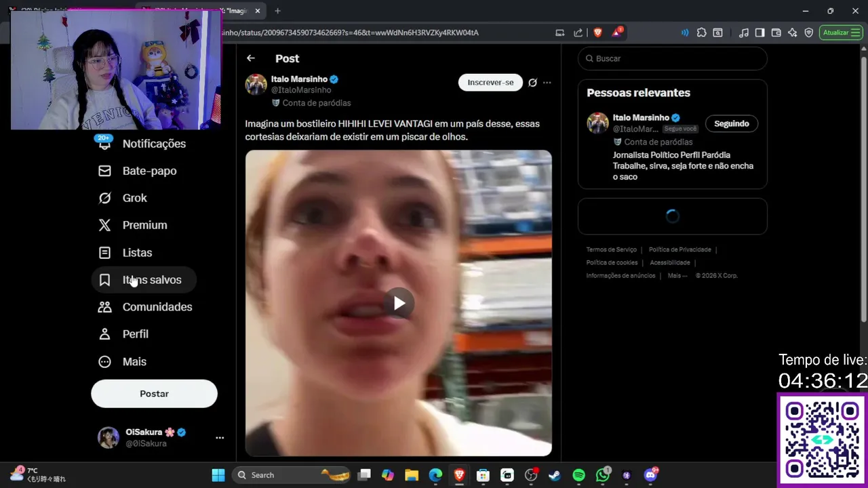Open Informações de anúncios link

[x=620, y=276]
